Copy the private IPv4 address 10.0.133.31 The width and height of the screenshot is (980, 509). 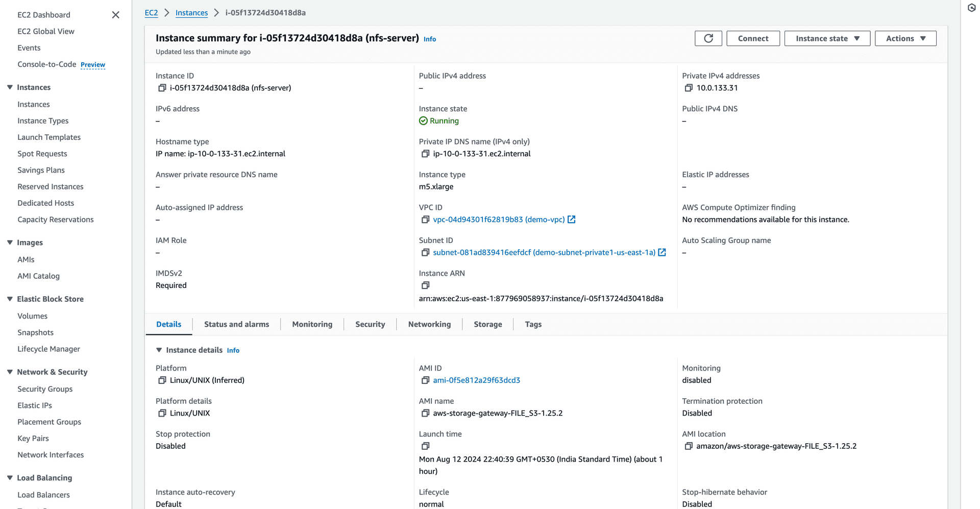(x=689, y=88)
